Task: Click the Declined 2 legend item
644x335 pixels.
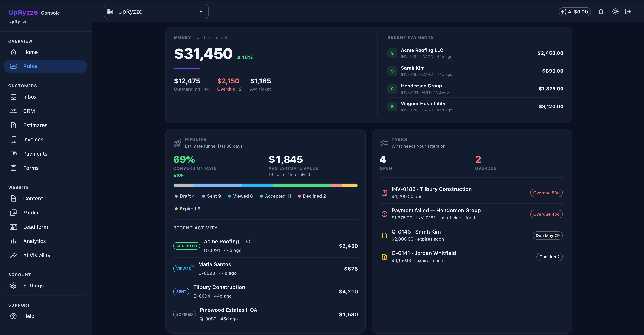Action: [x=312, y=196]
